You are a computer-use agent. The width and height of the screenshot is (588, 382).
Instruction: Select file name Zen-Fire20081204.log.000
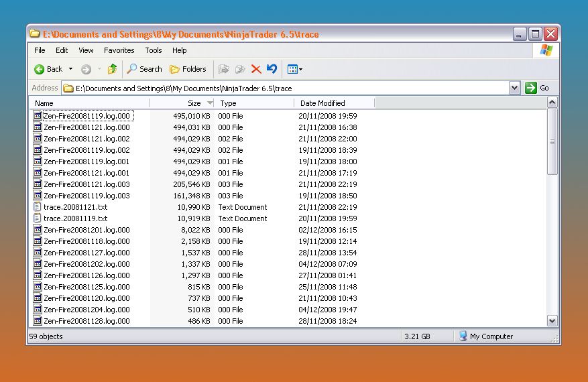point(86,310)
